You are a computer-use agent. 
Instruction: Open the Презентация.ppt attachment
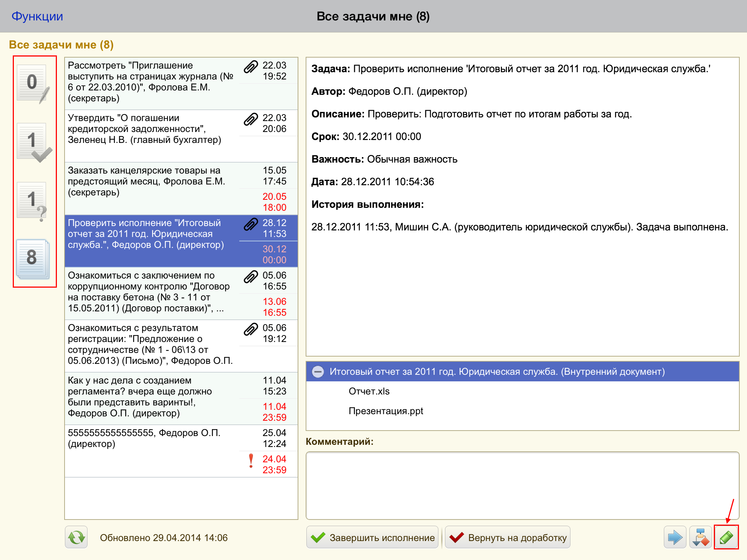coord(386,411)
